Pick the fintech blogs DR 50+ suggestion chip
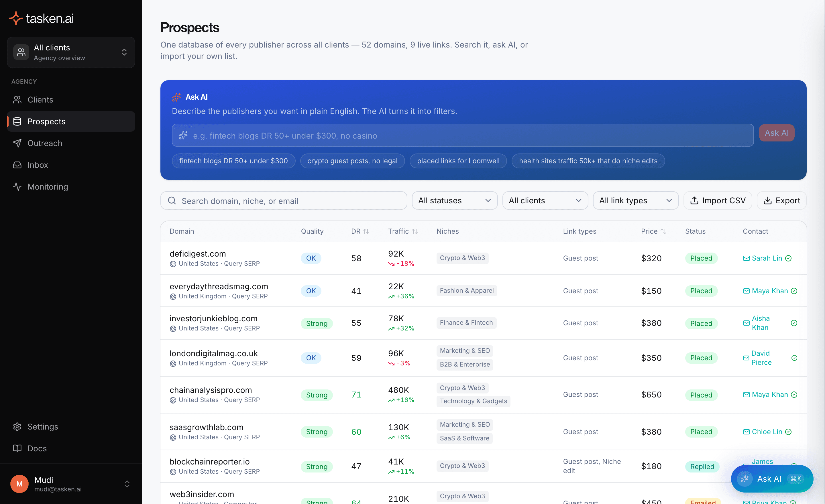Viewport: 825px width, 504px height. tap(233, 161)
